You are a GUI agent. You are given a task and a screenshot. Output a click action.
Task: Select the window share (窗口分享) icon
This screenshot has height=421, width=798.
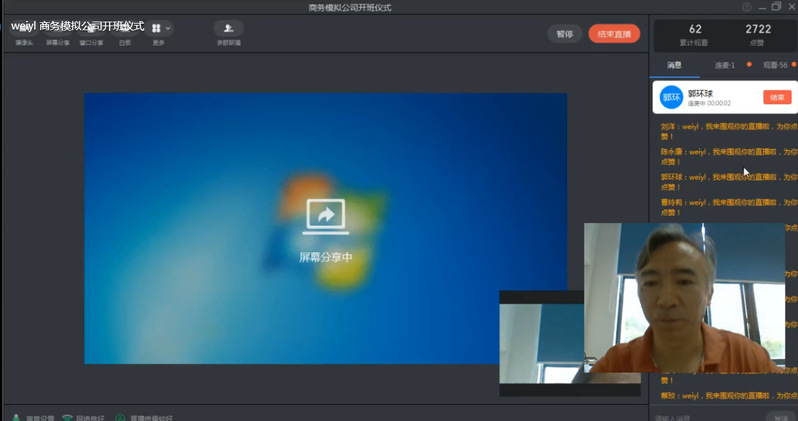91,31
